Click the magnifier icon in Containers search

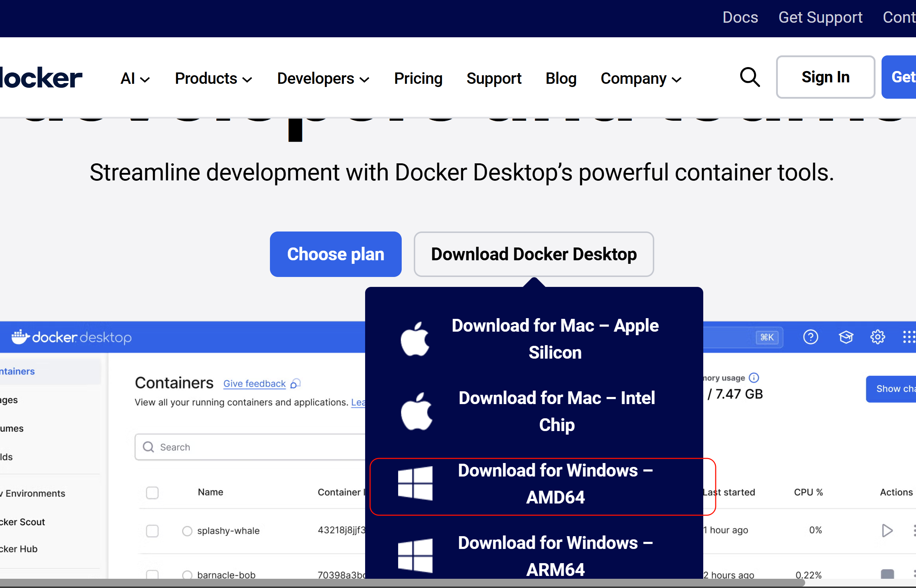point(148,447)
